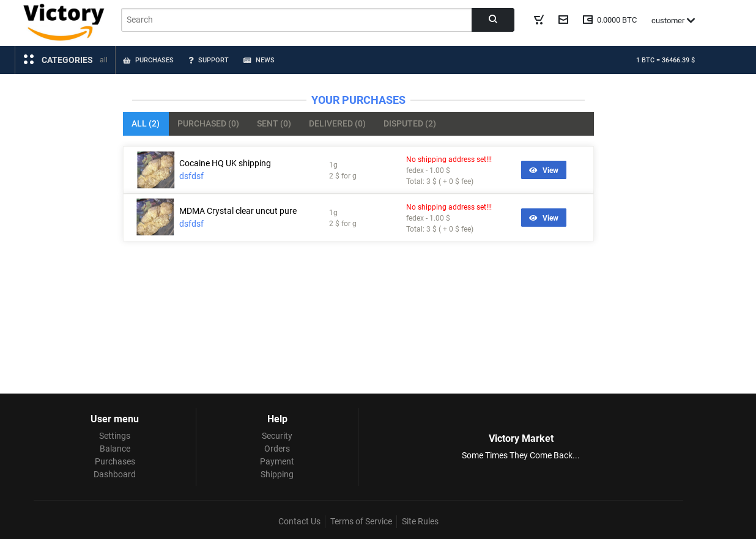Check the BTC wallet balance icon

tap(588, 19)
